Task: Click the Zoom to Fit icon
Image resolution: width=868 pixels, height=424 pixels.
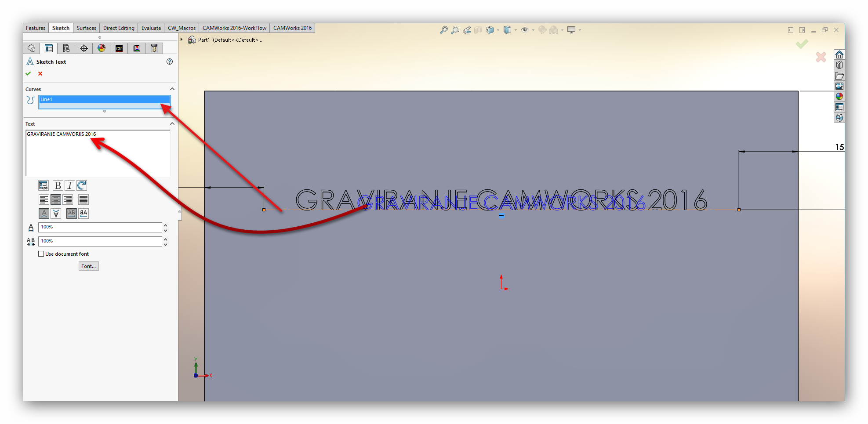Action: tap(444, 30)
